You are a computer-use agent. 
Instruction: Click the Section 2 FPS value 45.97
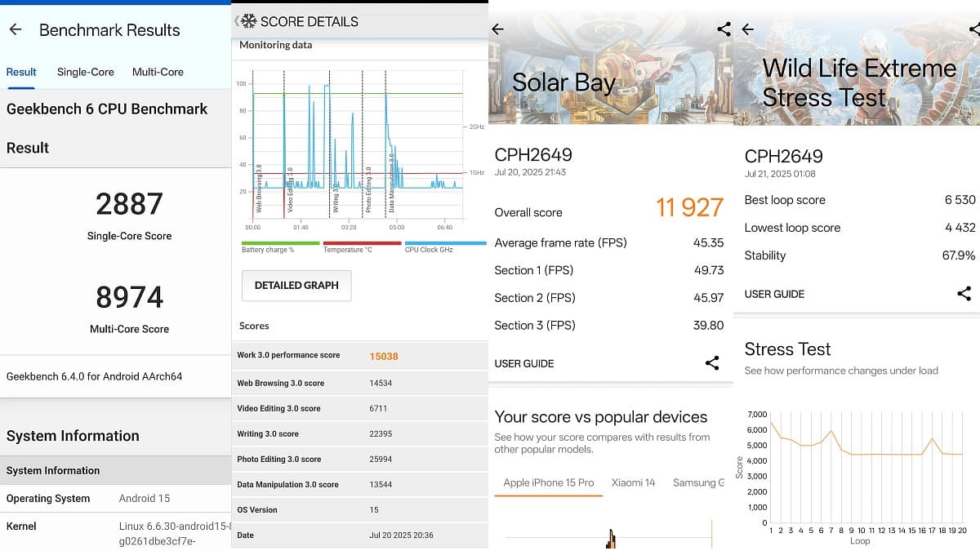point(708,298)
